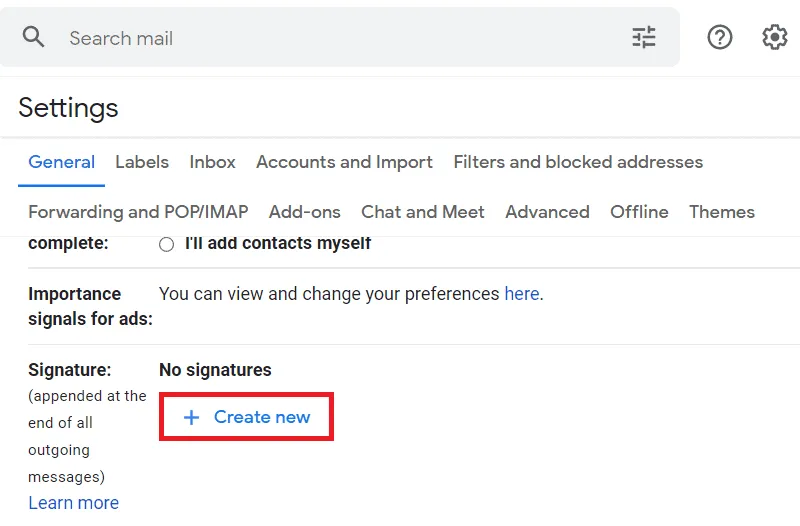Click the search magnifier icon
800x526 pixels.
tap(33, 37)
